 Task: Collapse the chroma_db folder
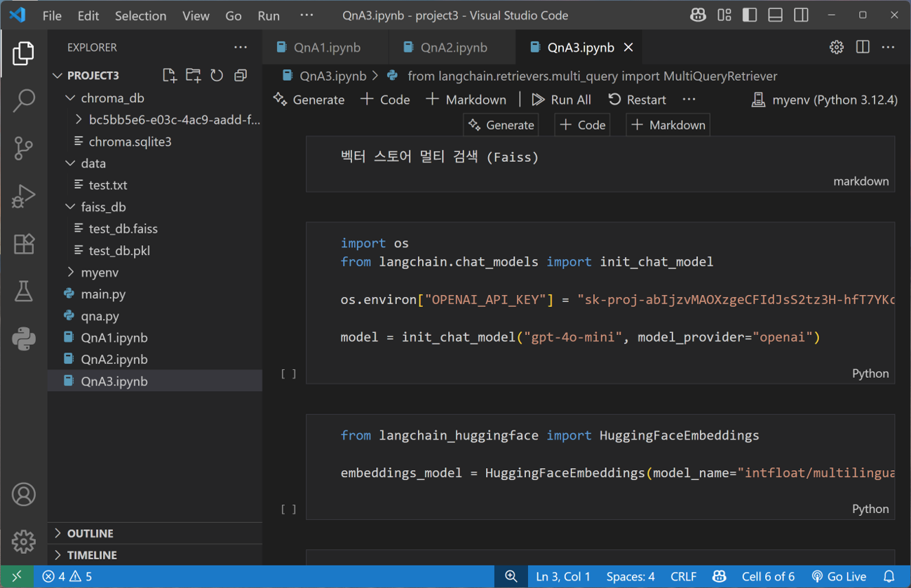pyautogui.click(x=70, y=98)
